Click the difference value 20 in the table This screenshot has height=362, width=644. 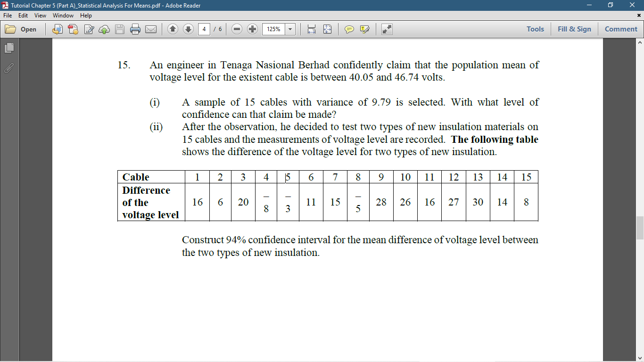click(x=243, y=202)
